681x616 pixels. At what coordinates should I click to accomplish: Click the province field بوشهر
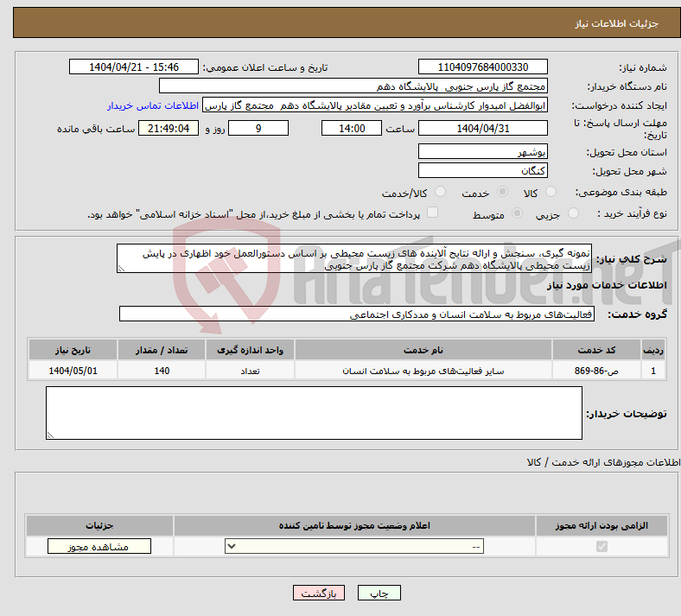click(482, 151)
